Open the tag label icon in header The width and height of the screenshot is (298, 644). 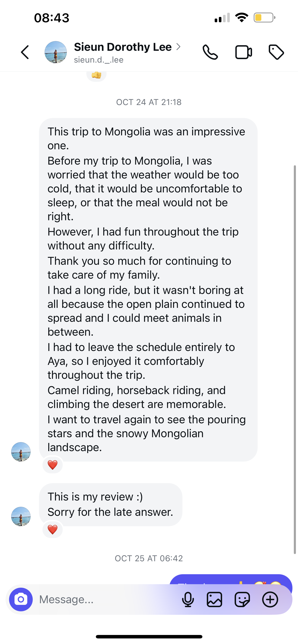tap(276, 52)
